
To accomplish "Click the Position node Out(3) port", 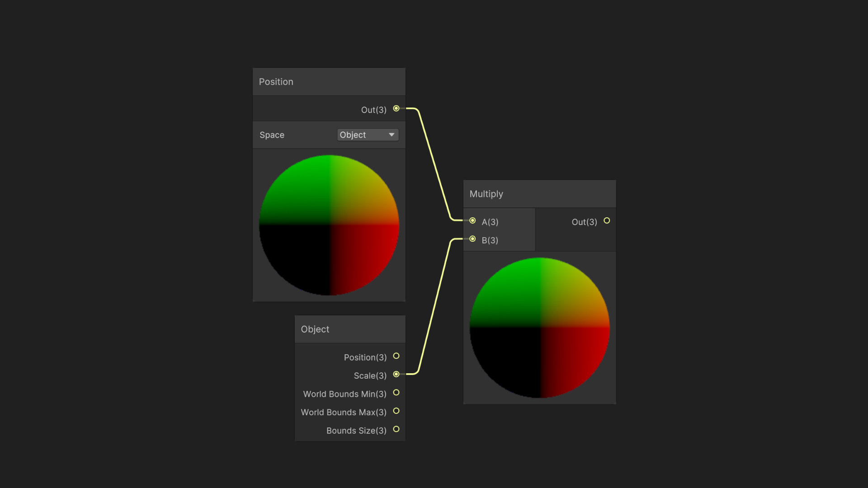I will (x=396, y=108).
